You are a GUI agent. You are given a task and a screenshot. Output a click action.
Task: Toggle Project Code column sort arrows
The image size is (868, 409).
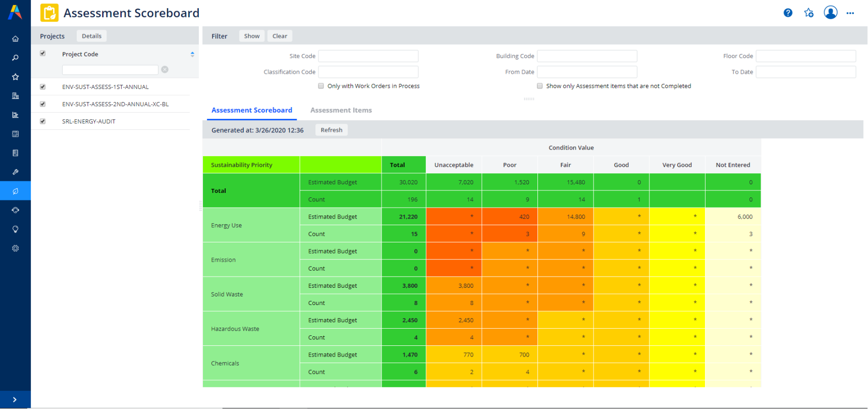click(192, 54)
